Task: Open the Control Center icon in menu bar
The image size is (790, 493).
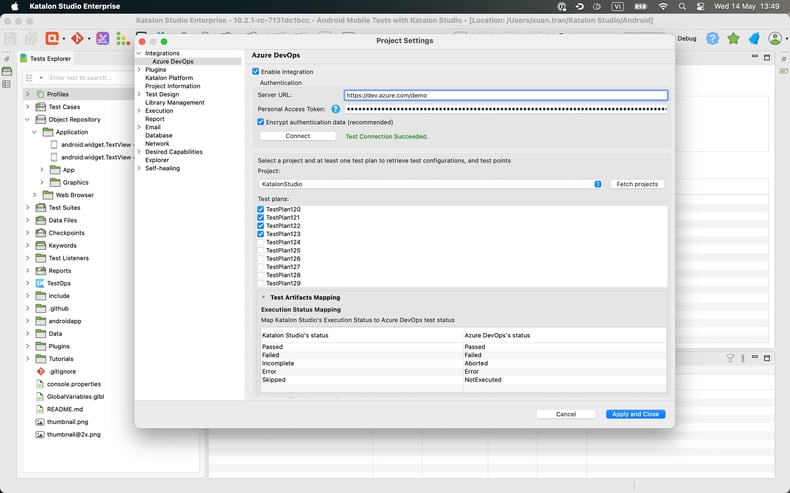Action: (700, 7)
